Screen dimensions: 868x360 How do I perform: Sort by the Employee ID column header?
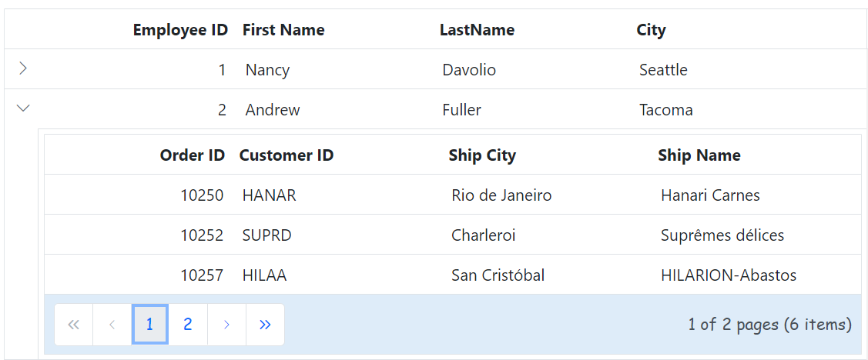click(x=180, y=30)
